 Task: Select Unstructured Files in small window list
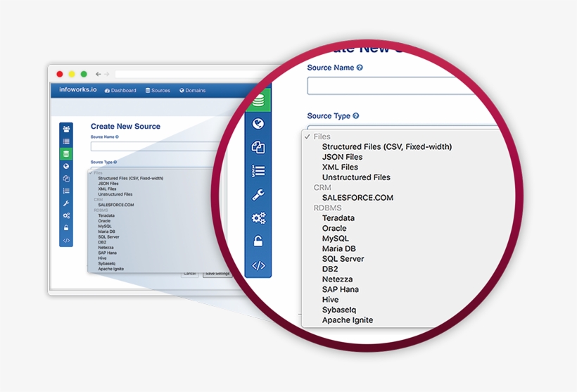[115, 194]
